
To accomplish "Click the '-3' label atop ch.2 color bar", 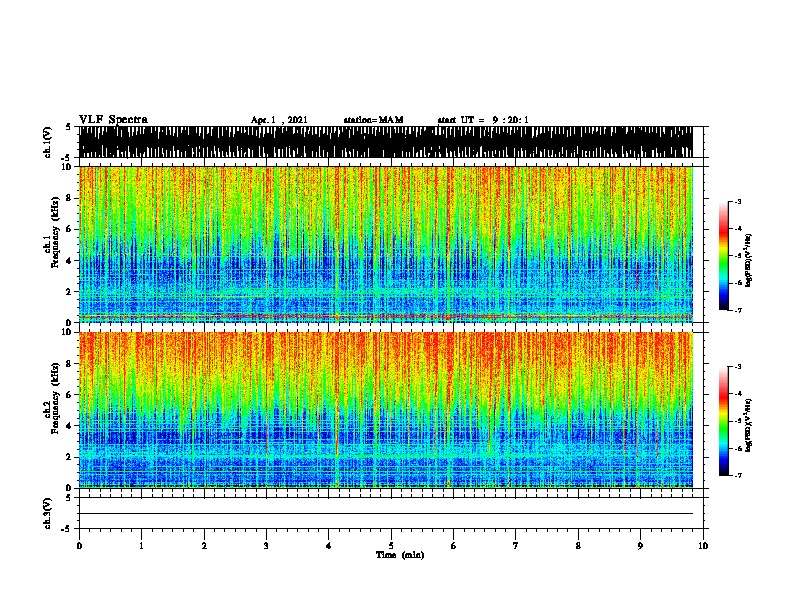I will coord(738,367).
